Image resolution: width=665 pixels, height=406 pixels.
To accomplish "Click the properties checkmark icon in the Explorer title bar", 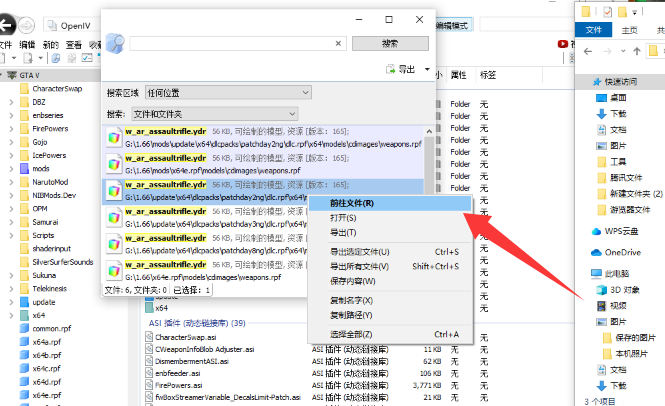I will click(x=607, y=12).
